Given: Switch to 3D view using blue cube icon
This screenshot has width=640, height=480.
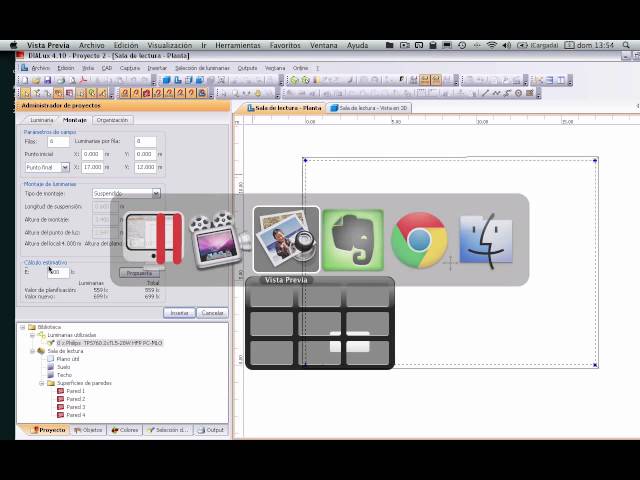Looking at the screenshot, I should coord(167,80).
